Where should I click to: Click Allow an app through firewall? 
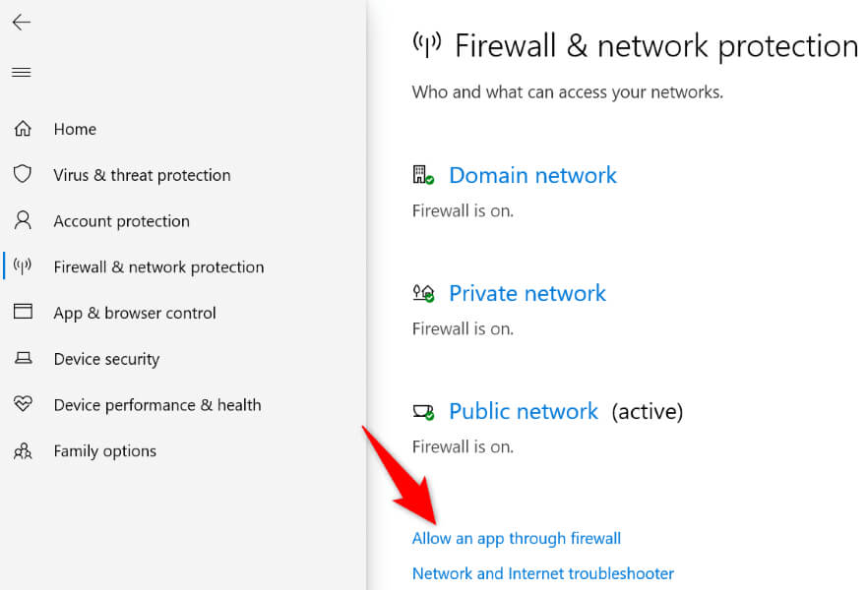[x=517, y=538]
